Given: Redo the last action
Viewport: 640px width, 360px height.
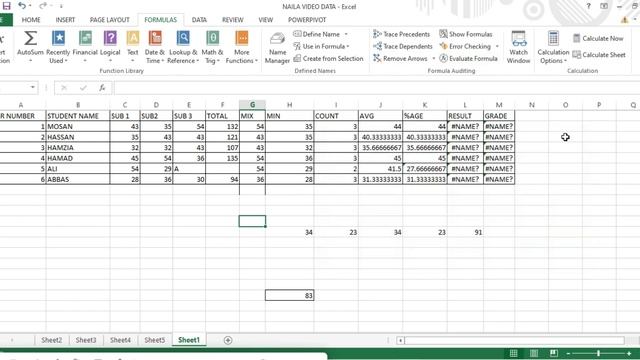Looking at the screenshot, I should [x=43, y=6].
